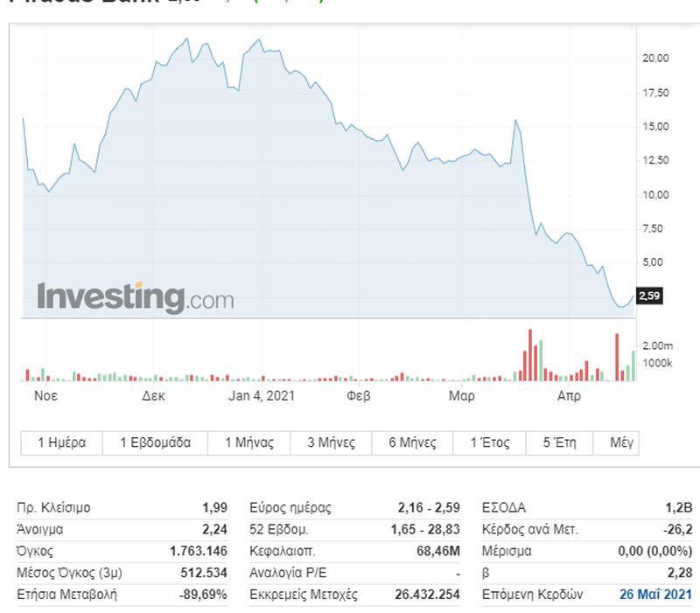Switch chart to 1 Μήνας range

point(249,442)
